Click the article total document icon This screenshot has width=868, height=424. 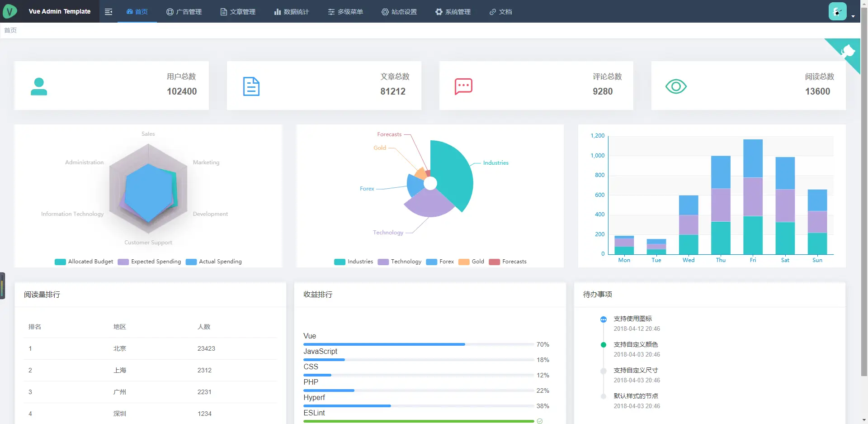point(251,86)
